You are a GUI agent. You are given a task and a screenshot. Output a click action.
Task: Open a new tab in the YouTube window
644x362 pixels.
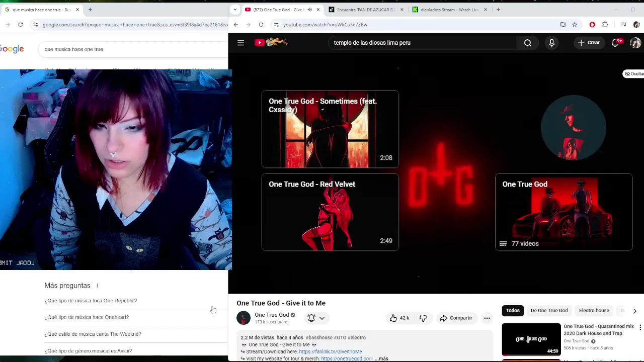(x=498, y=10)
